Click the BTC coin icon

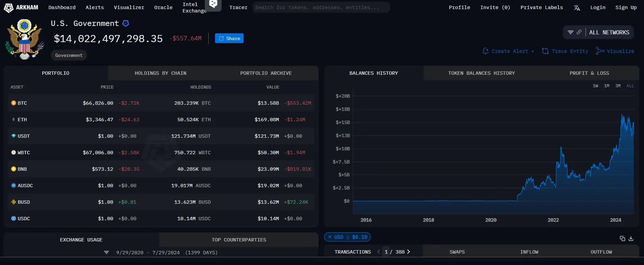coord(13,103)
